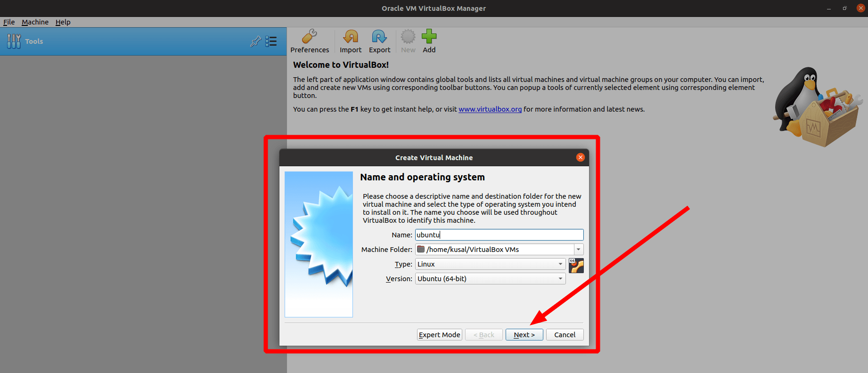This screenshot has width=868, height=373.
Task: Click the Back button in wizard
Action: pyautogui.click(x=483, y=335)
